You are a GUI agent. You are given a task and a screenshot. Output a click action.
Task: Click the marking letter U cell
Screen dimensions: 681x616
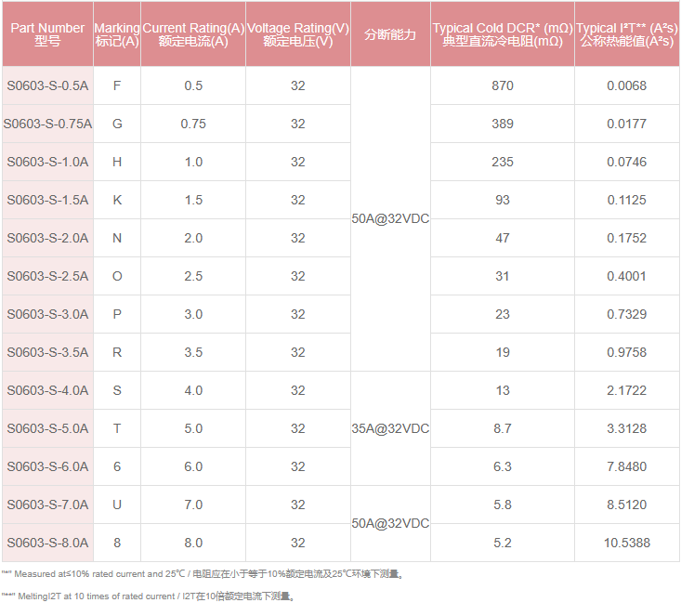coord(117,505)
